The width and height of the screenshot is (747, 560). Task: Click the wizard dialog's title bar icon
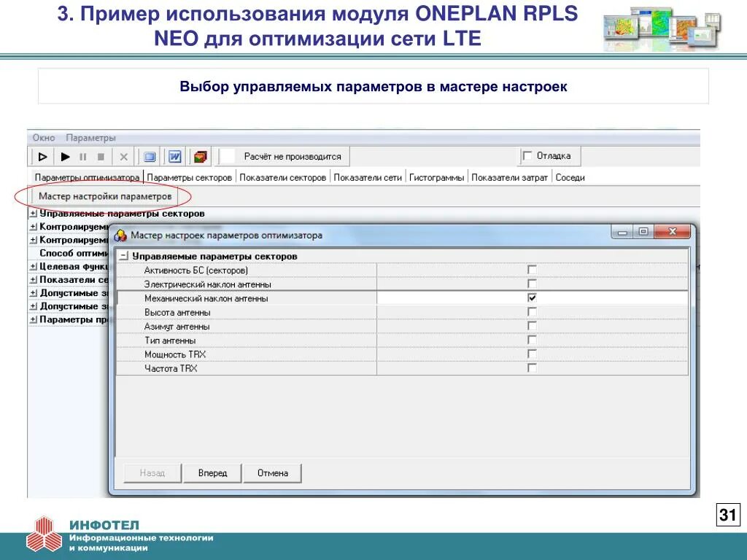pos(120,235)
